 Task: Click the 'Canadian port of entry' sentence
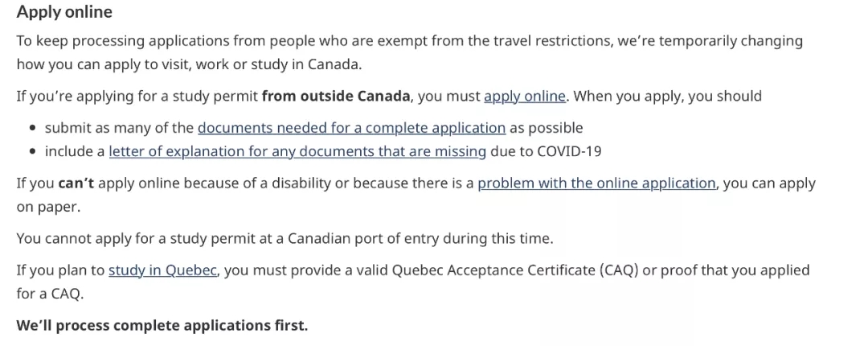tap(285, 238)
